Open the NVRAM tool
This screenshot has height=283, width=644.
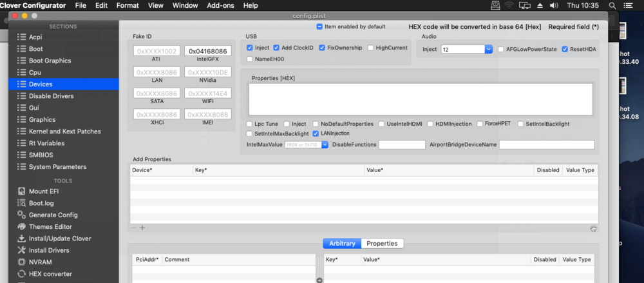(40, 262)
